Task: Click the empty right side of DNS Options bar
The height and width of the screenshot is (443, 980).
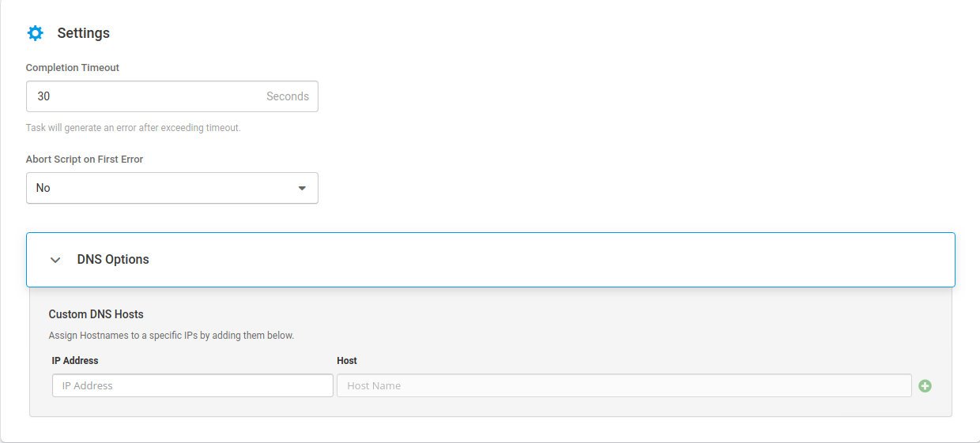Action: click(632, 259)
